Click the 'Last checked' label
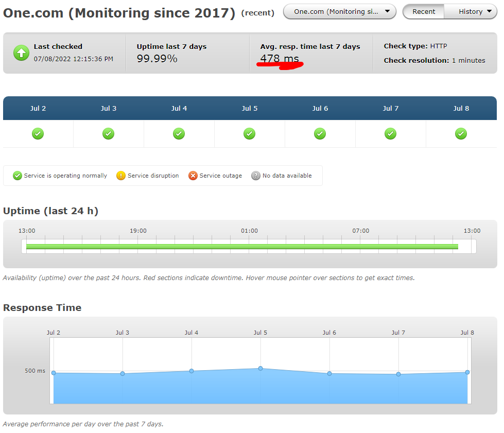Viewport: 504px width, 433px height. pos(58,47)
